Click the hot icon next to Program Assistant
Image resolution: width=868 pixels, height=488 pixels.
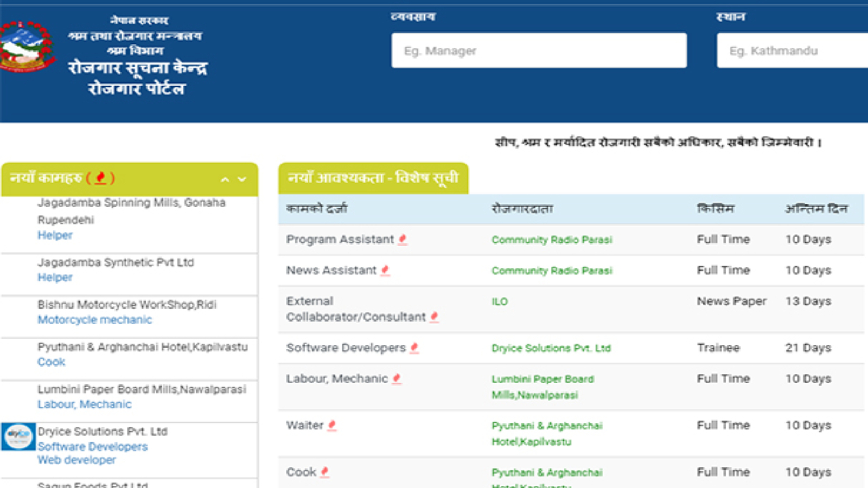click(x=403, y=239)
